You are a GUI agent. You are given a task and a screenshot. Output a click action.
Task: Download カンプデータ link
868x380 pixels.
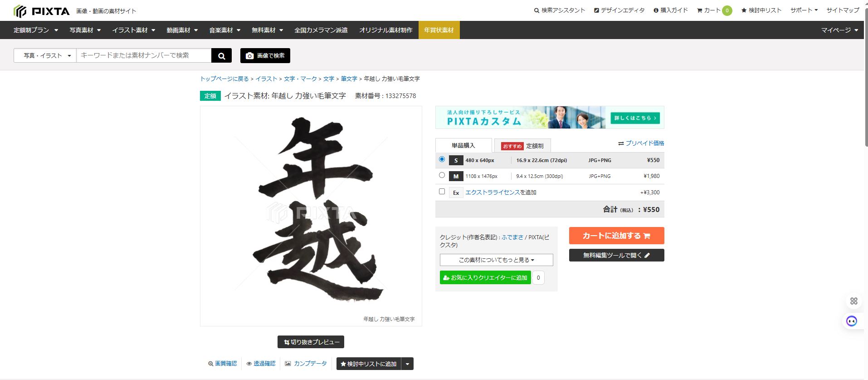(x=306, y=364)
